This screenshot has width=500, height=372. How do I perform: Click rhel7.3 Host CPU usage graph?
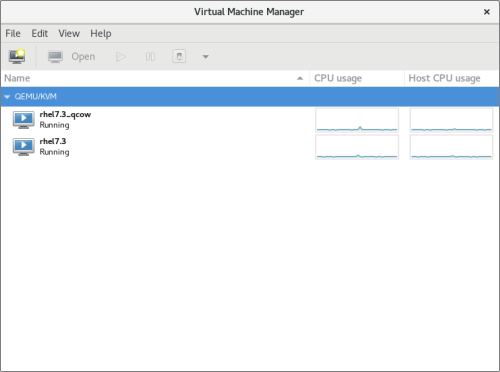[x=451, y=147]
